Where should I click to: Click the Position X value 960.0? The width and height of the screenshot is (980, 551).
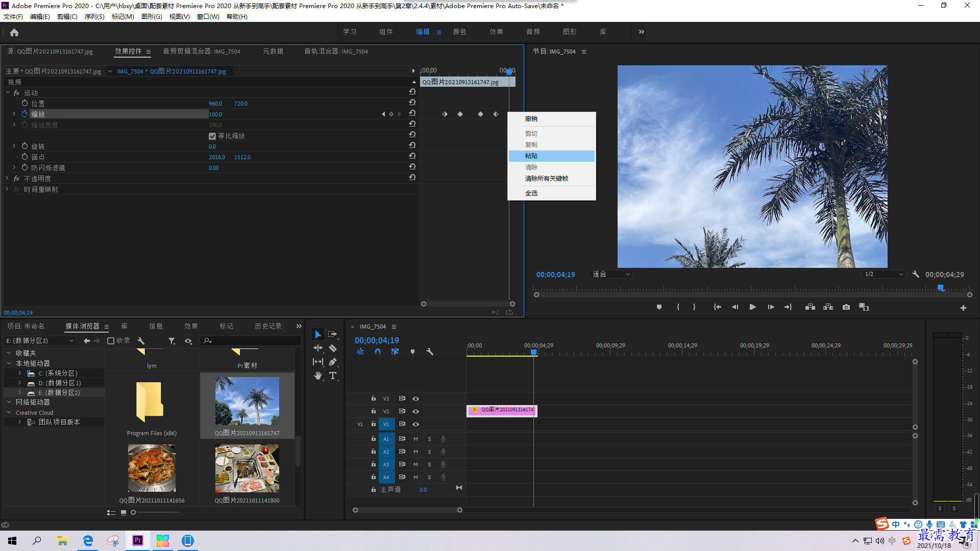215,104
